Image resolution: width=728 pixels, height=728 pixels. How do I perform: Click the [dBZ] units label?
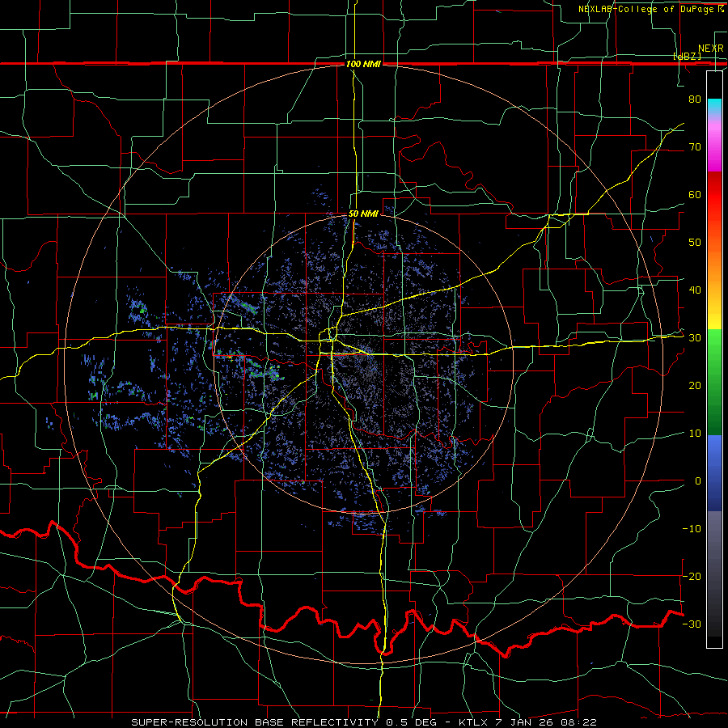[x=687, y=56]
